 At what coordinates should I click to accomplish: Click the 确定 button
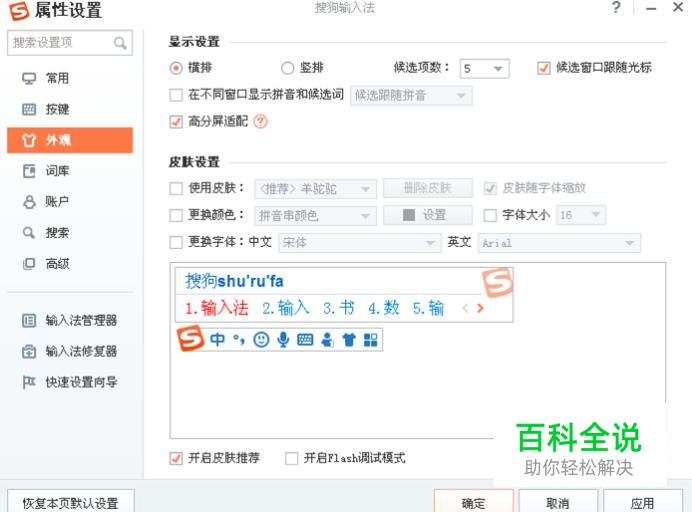click(x=474, y=502)
